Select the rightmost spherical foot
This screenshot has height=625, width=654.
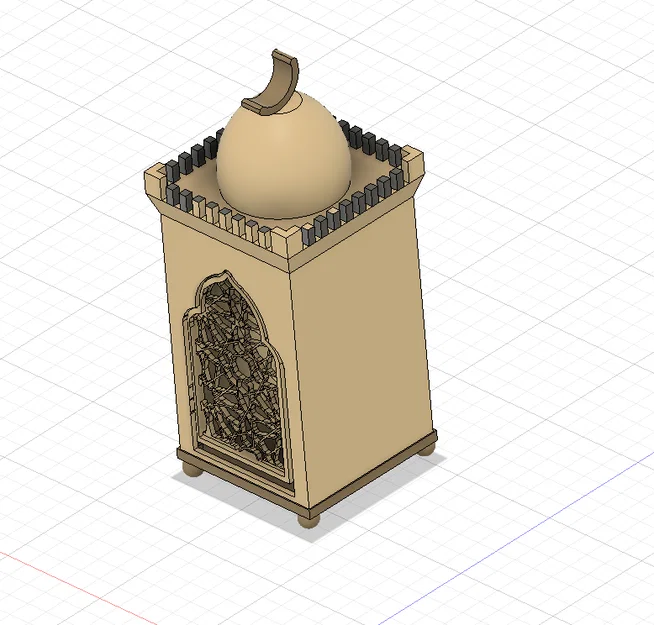point(426,450)
